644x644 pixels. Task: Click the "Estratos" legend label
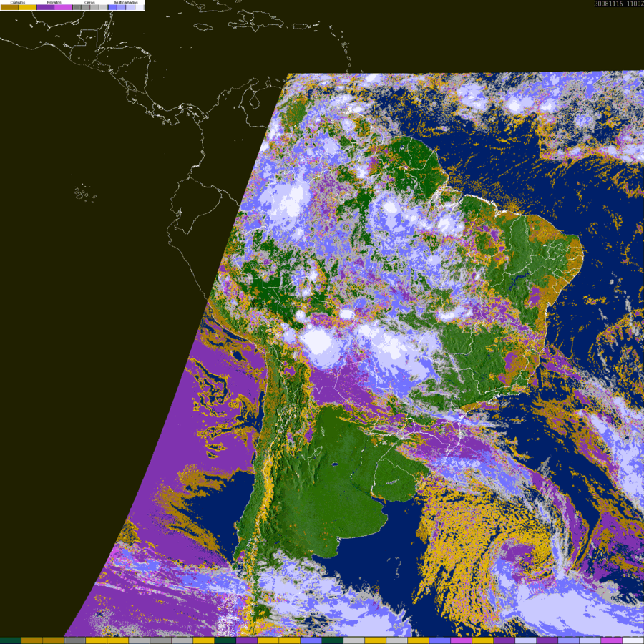point(54,2)
